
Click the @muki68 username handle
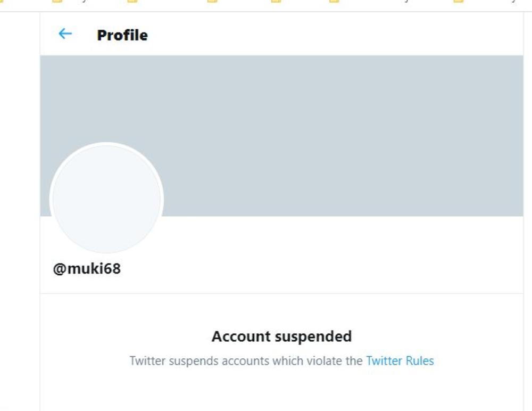point(87,269)
